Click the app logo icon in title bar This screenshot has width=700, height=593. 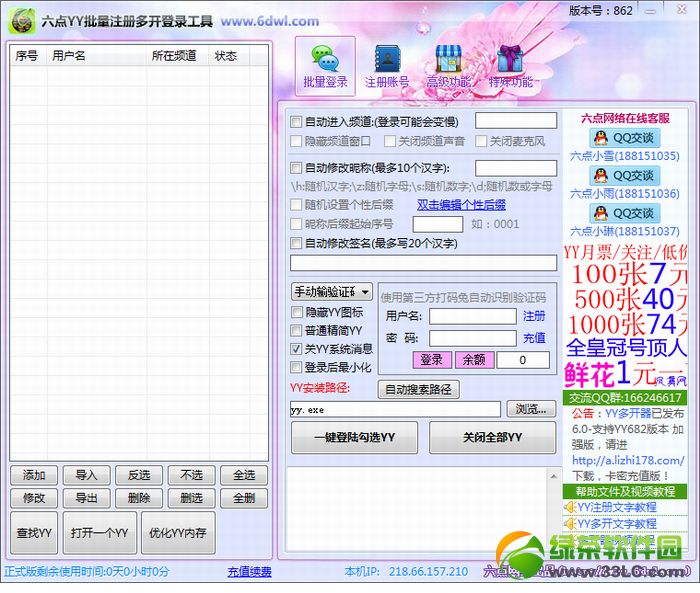coord(22,21)
